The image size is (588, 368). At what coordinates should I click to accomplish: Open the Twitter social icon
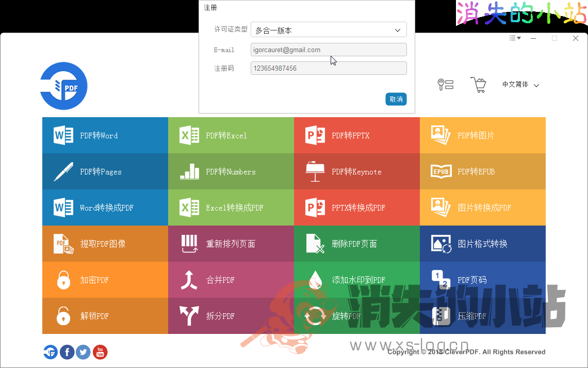click(83, 352)
